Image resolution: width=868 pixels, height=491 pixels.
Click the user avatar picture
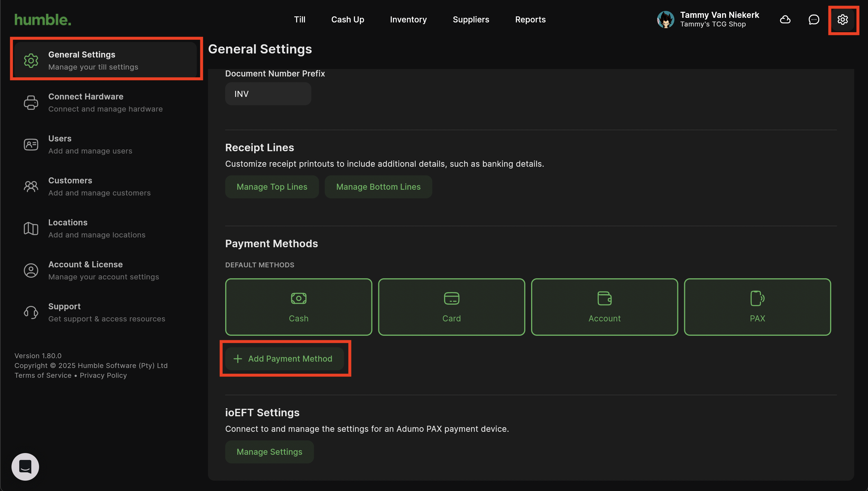point(666,20)
